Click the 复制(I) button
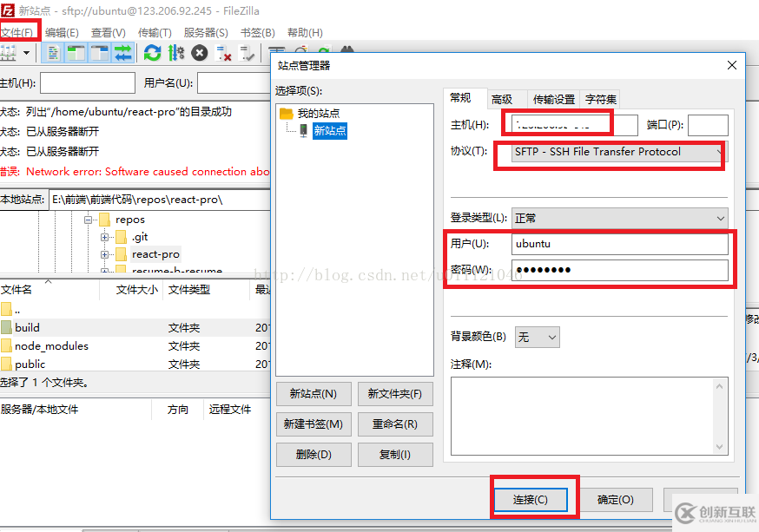The width and height of the screenshot is (759, 532). 395,455
